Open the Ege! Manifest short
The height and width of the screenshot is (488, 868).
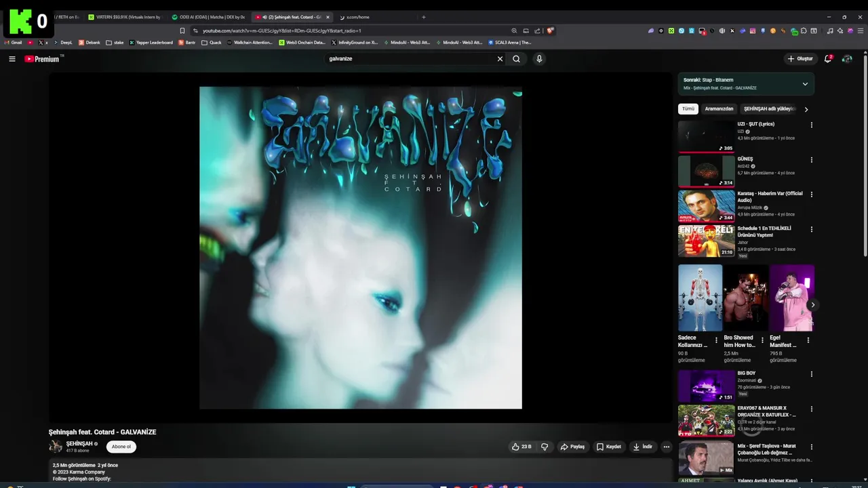pyautogui.click(x=792, y=298)
